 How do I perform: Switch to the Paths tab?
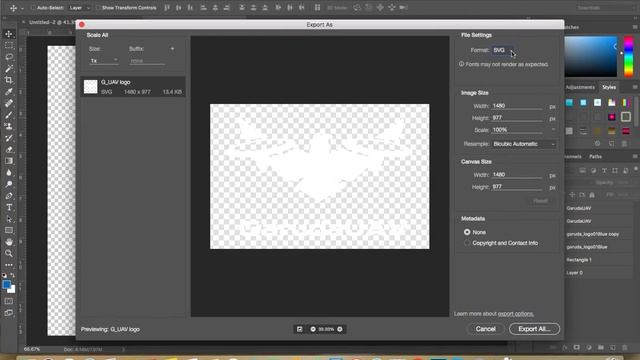595,157
